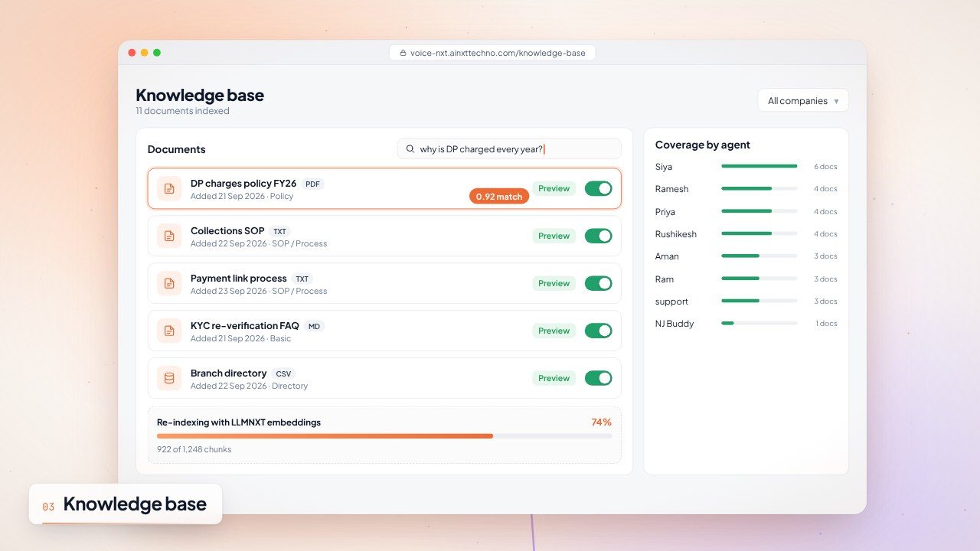Image resolution: width=980 pixels, height=551 pixels.
Task: Click the lock icon in the address bar
Action: coord(403,53)
